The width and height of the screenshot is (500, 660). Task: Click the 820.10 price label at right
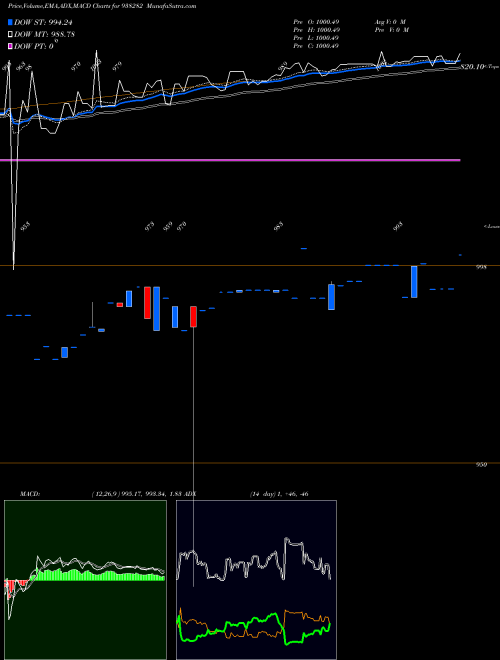click(472, 67)
